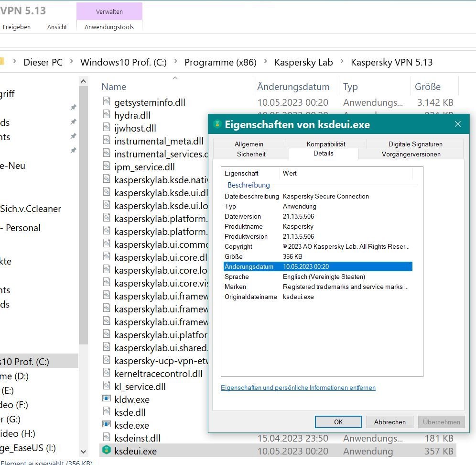Click the ksdeinst.dll file icon
Image resolution: width=476 pixels, height=465 pixels.
tap(107, 437)
